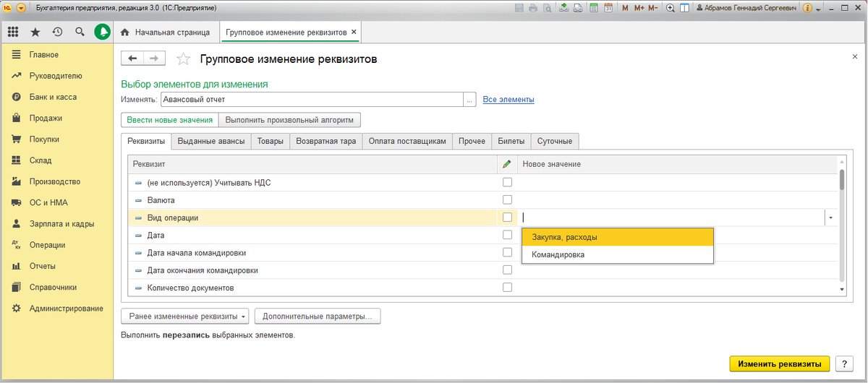Screen dimensions: 868x383
Task: Tick the Количество документов checkbox
Action: tap(507, 288)
